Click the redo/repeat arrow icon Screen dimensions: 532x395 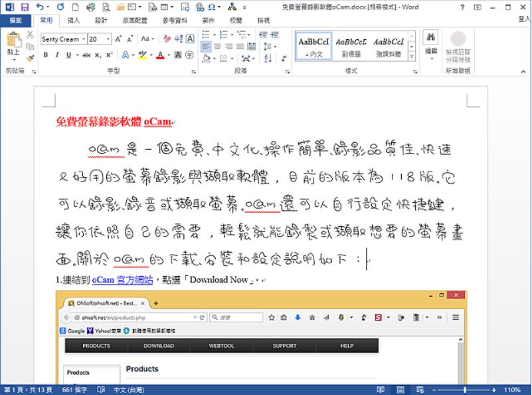(x=60, y=7)
